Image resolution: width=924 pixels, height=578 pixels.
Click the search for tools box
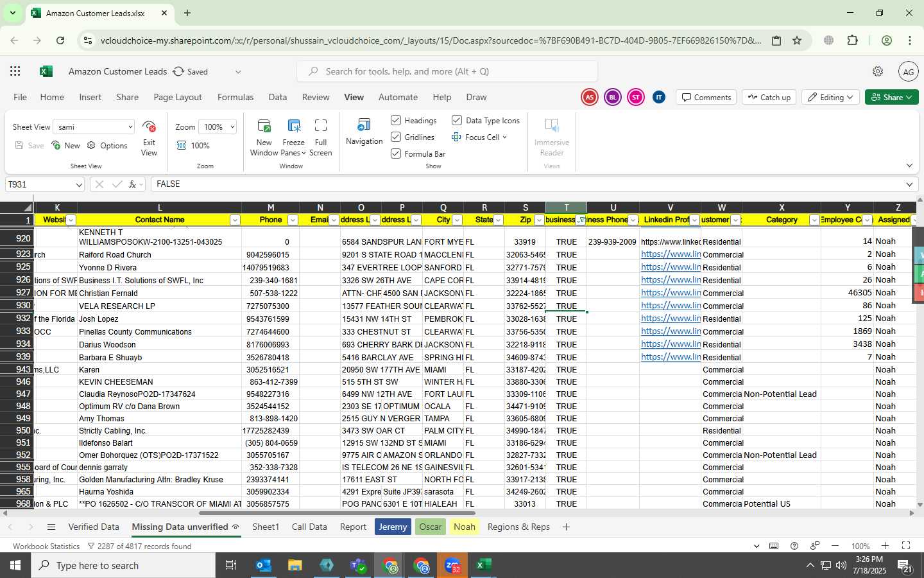point(447,71)
